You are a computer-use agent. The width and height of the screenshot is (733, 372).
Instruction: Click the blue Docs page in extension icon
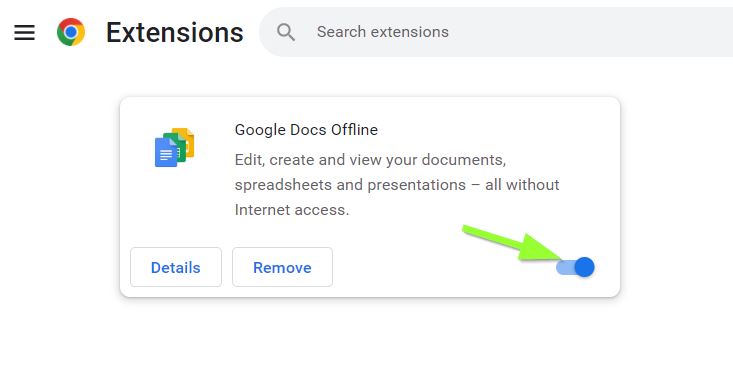tap(165, 153)
